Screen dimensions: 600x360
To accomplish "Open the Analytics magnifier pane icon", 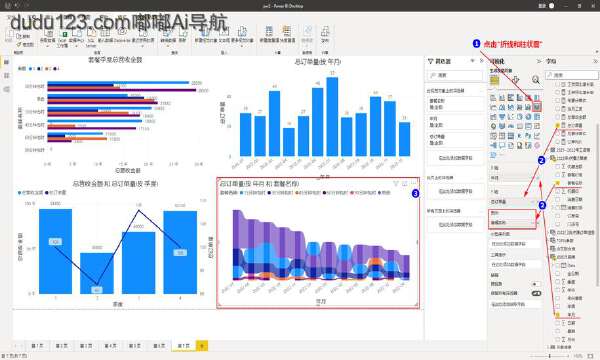I will tap(536, 80).
